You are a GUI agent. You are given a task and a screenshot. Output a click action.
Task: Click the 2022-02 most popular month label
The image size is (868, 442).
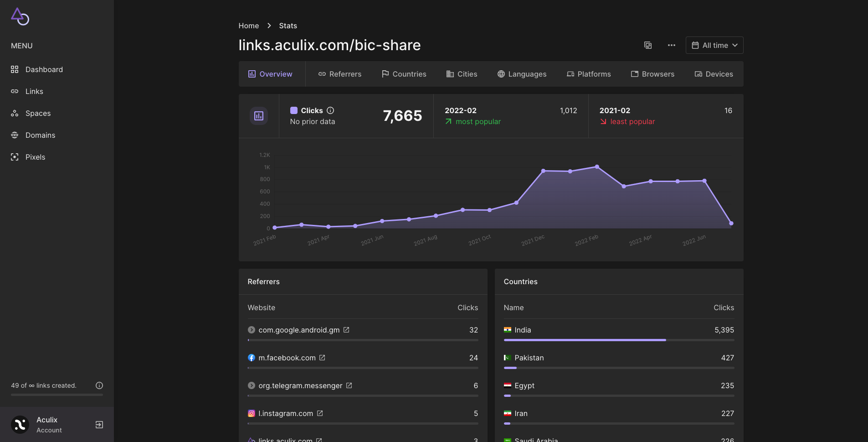tap(461, 110)
